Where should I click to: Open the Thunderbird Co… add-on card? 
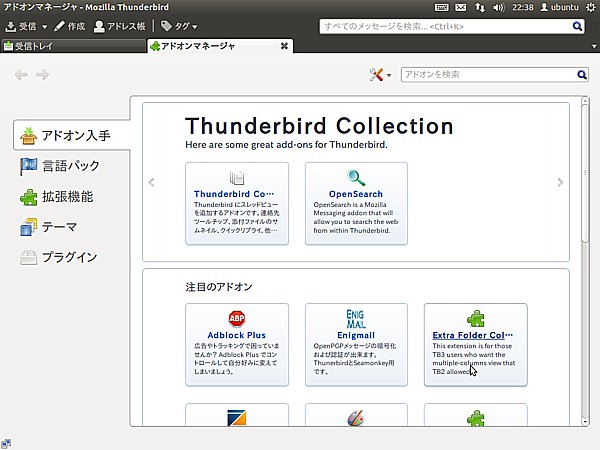237,203
